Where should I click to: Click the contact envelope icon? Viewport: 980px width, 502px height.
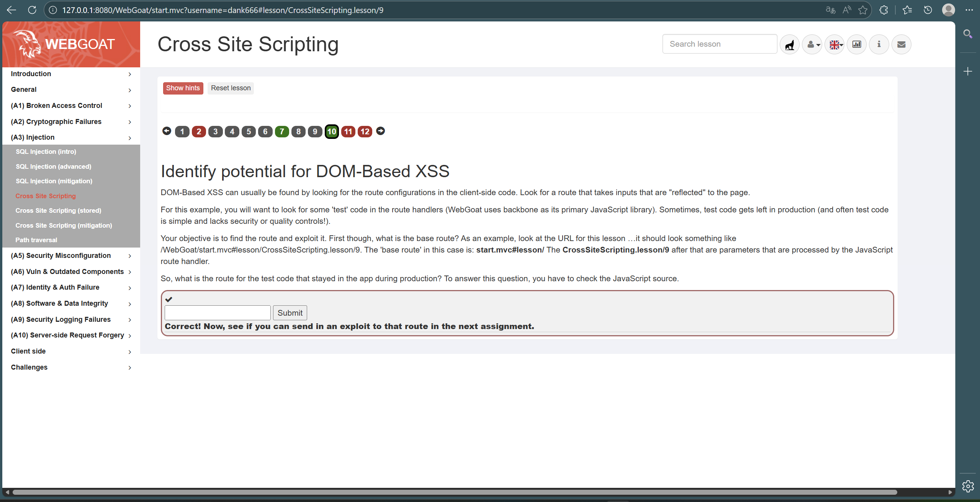click(901, 45)
